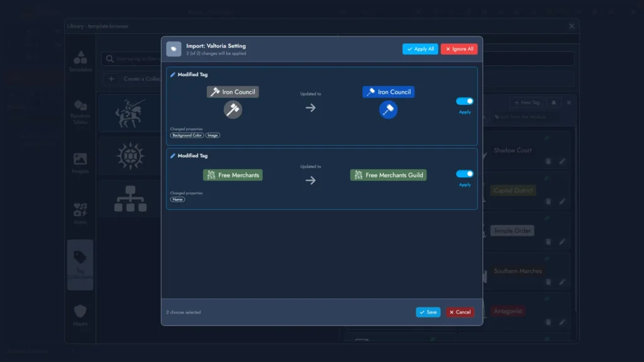Viewport: 644px width, 362px height.
Task: Cancel the import dialog
Action: [460, 312]
